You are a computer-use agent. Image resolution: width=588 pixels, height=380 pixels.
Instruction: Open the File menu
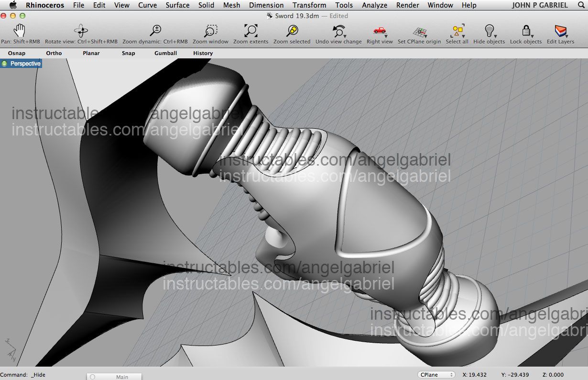pos(79,5)
